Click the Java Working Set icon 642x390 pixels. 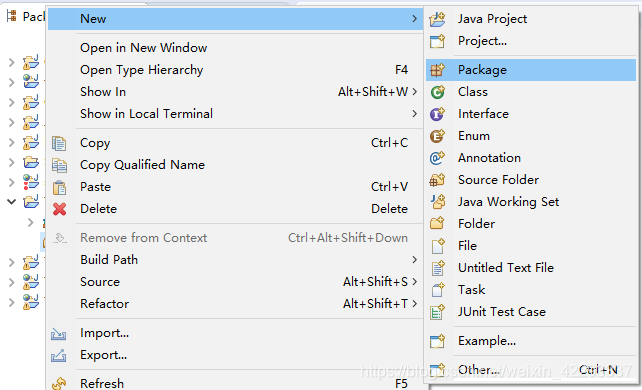tap(438, 202)
